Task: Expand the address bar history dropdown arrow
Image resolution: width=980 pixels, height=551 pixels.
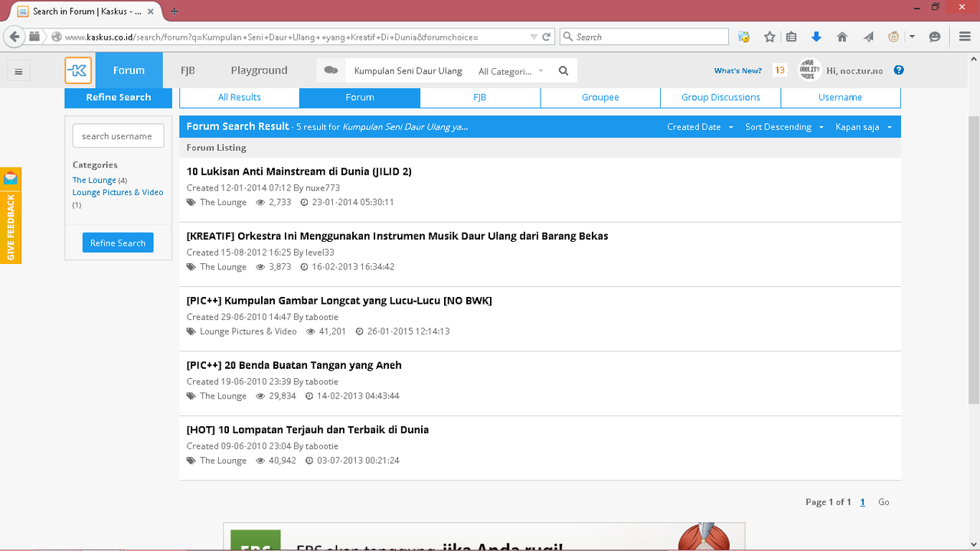Action: 534,37
